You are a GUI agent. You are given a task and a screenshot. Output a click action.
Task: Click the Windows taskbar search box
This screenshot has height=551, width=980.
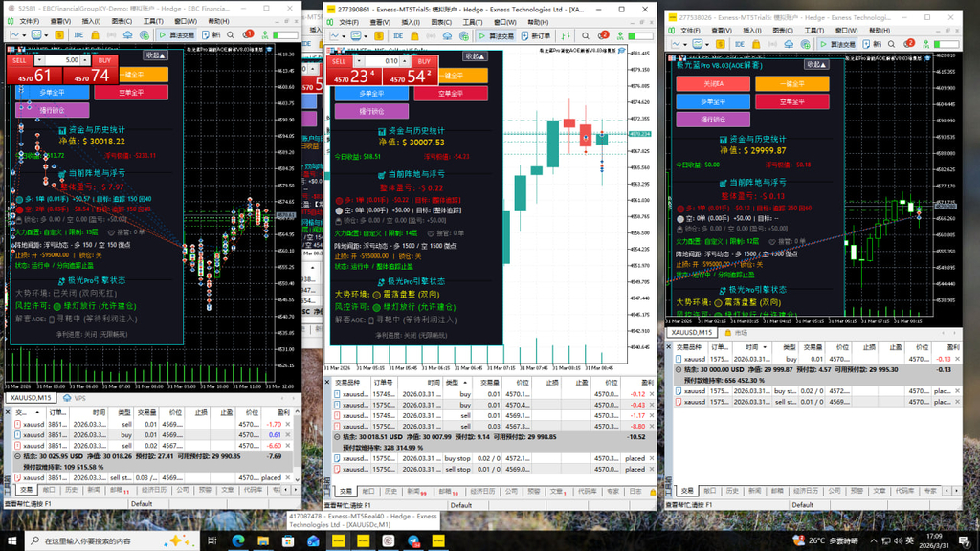tap(113, 540)
